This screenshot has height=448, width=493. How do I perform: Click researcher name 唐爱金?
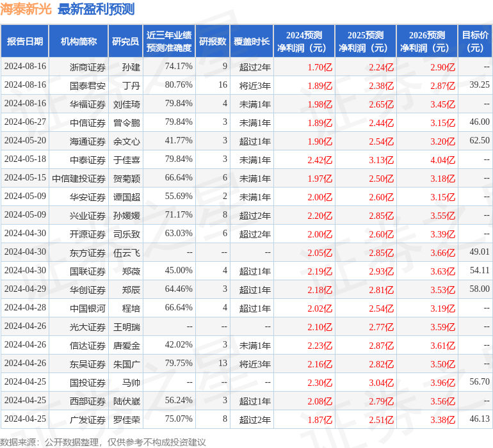pos(127,345)
